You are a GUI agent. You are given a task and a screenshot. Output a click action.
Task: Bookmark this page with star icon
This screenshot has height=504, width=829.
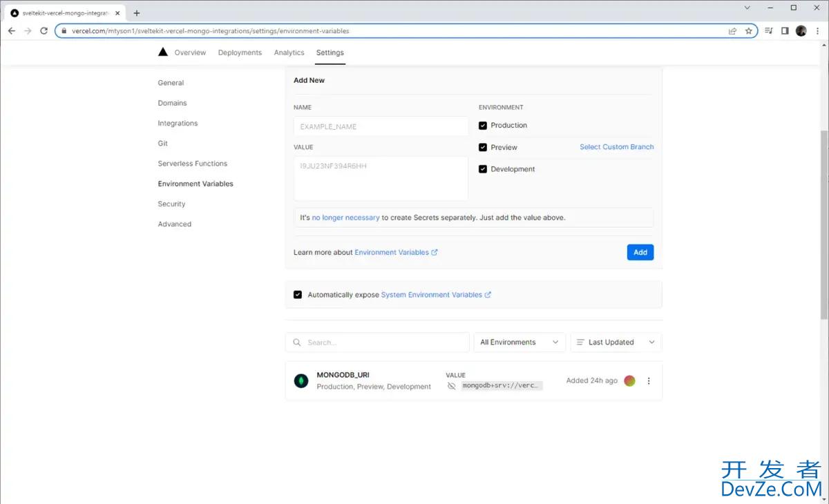[749, 31]
